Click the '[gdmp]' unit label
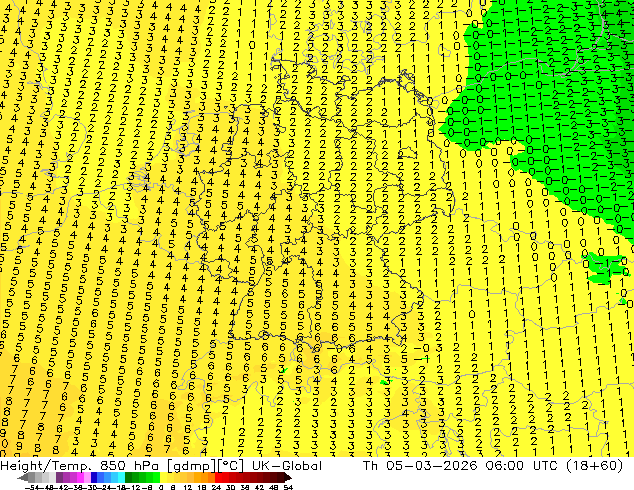634x490 pixels. [191, 466]
